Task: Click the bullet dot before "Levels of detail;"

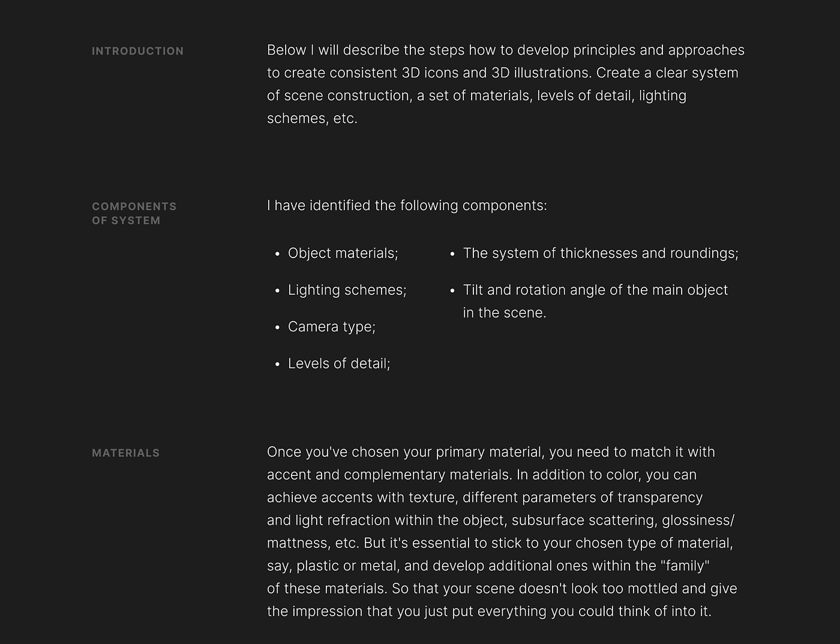Action: 277,364
